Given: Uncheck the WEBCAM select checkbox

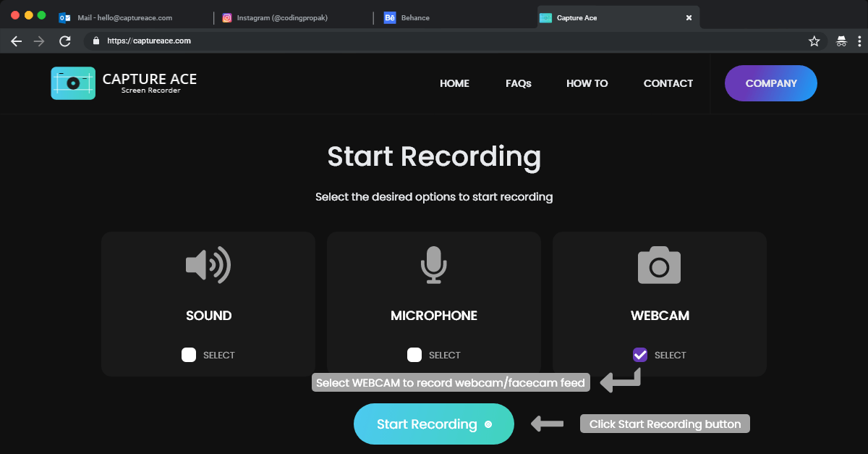Looking at the screenshot, I should [640, 355].
